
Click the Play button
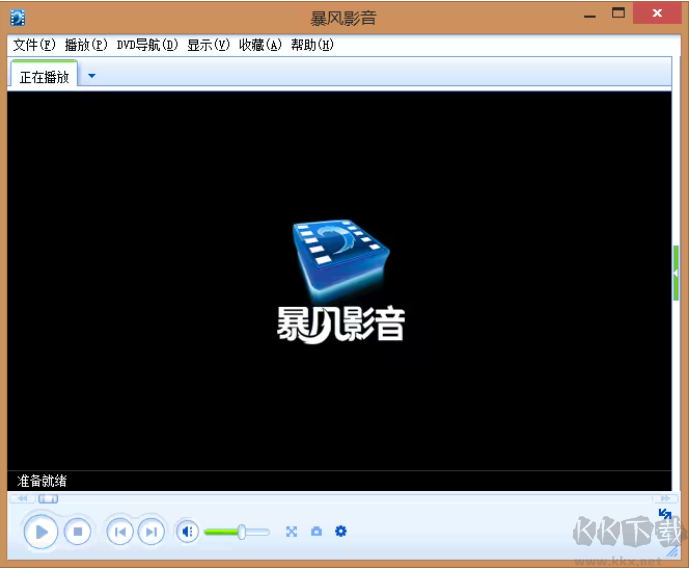coord(41,532)
